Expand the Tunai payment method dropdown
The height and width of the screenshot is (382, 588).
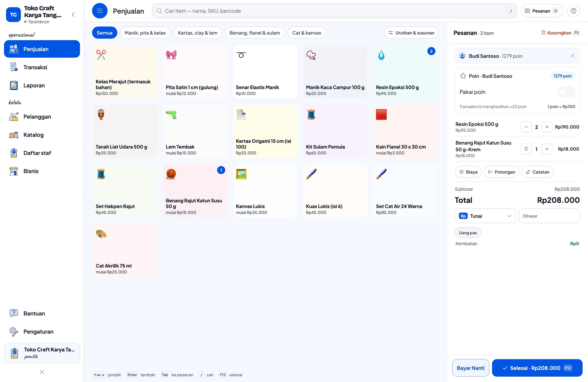point(485,216)
